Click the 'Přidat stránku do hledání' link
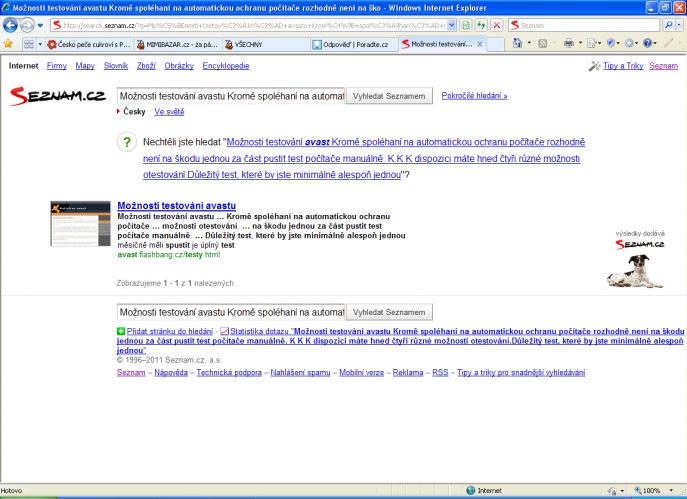 170,332
